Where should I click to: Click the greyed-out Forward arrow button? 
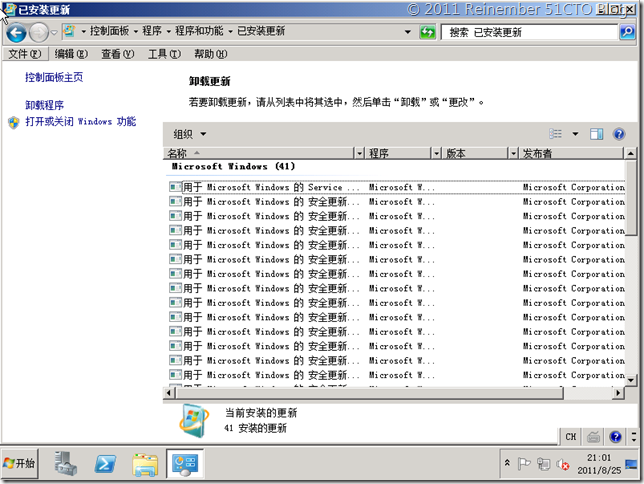(x=39, y=32)
